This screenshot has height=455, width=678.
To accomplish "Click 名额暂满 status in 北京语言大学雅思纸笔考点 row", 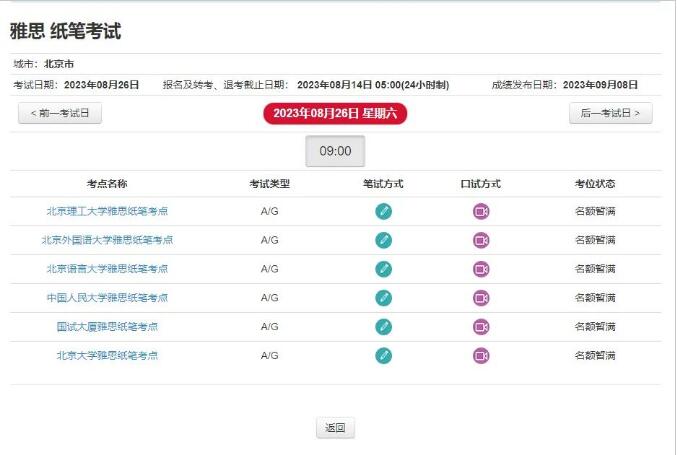I will [x=595, y=269].
